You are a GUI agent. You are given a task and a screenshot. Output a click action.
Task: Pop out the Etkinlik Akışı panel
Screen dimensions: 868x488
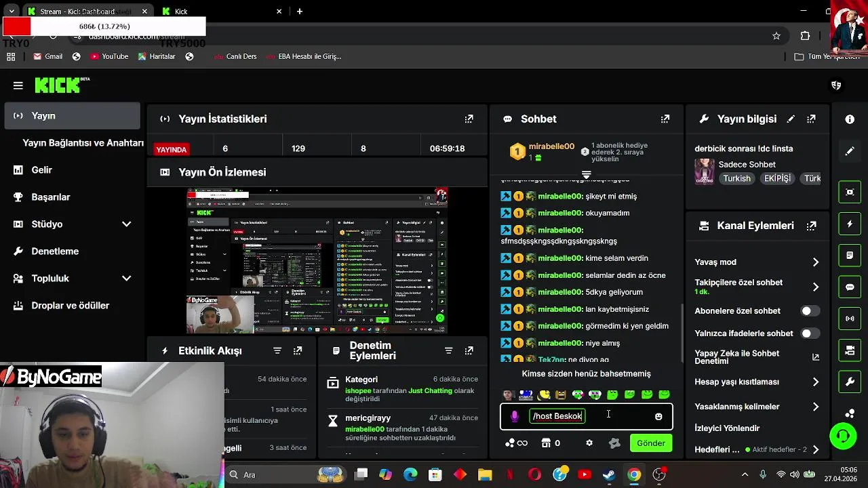(x=298, y=350)
